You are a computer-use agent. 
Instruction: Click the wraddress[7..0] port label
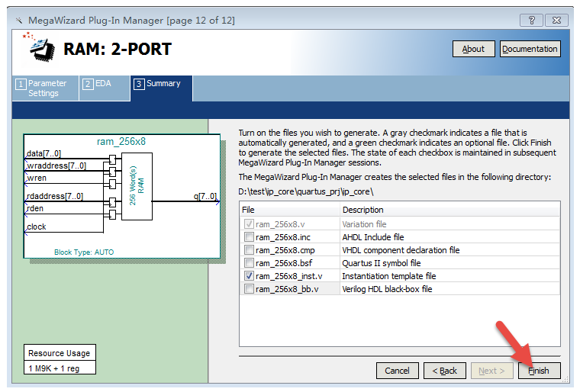[x=56, y=165]
